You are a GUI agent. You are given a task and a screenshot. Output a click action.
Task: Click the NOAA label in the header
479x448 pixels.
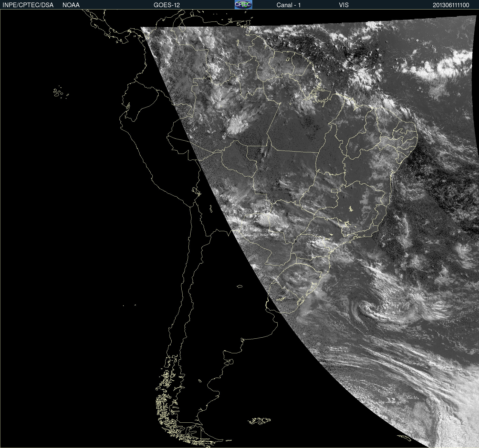(x=71, y=5)
